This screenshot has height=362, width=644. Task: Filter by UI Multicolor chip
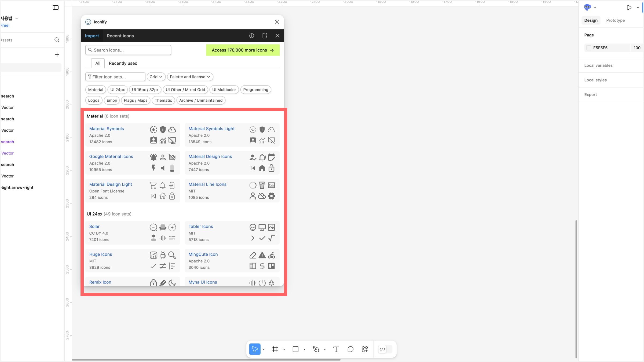(224, 90)
